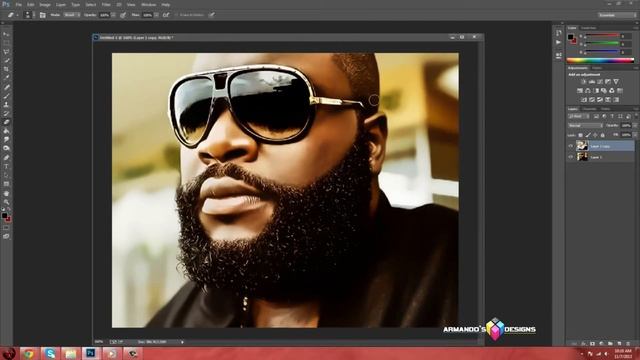Select the Smudge tool
This screenshot has height=360, width=640.
[x=6, y=140]
